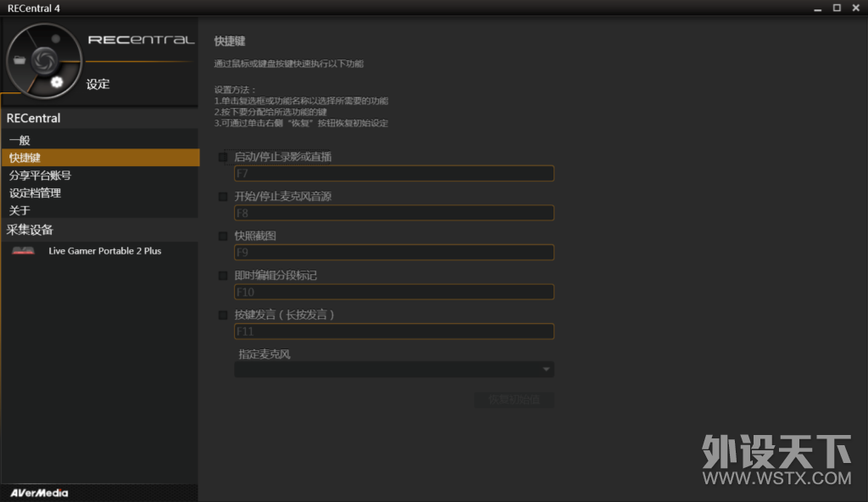
Task: Select the 快捷键 menu item
Action: click(100, 158)
